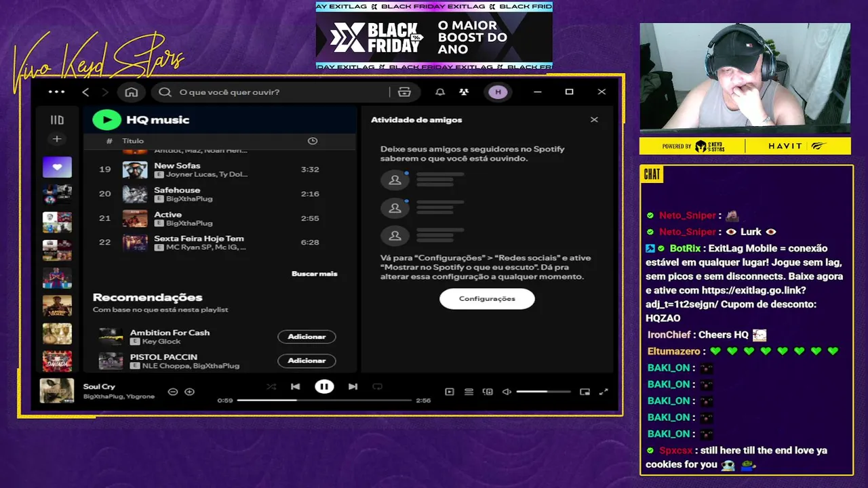The width and height of the screenshot is (868, 488).
Task: Open the profile avatar 'H' menu
Action: click(x=498, y=92)
